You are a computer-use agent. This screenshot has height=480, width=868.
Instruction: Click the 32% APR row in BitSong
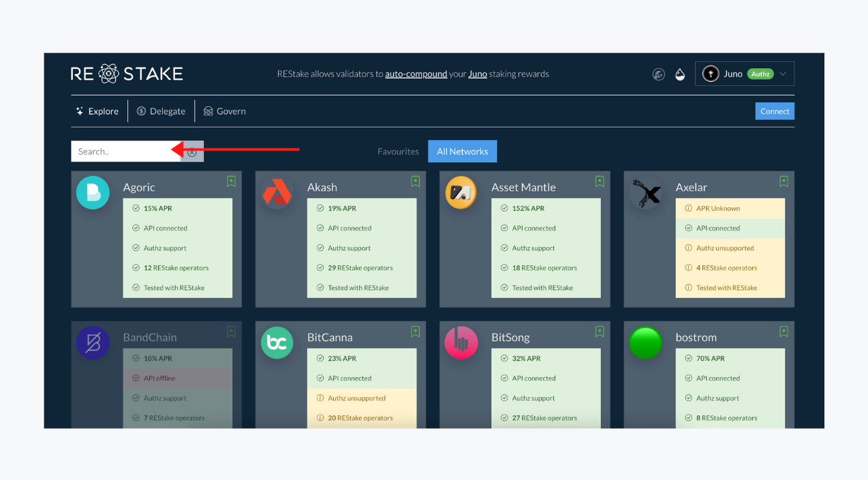point(546,359)
